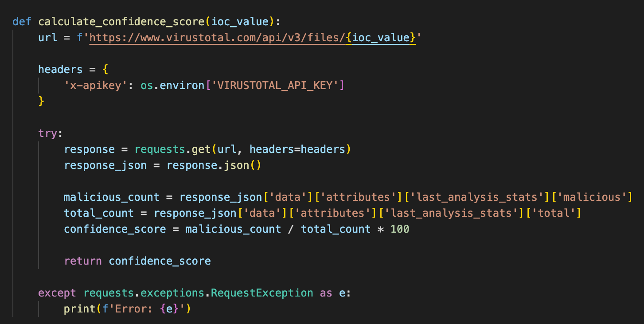Click the 'malicious_count' variable in its assignment
Viewport: 644px width, 324px height.
[112, 197]
